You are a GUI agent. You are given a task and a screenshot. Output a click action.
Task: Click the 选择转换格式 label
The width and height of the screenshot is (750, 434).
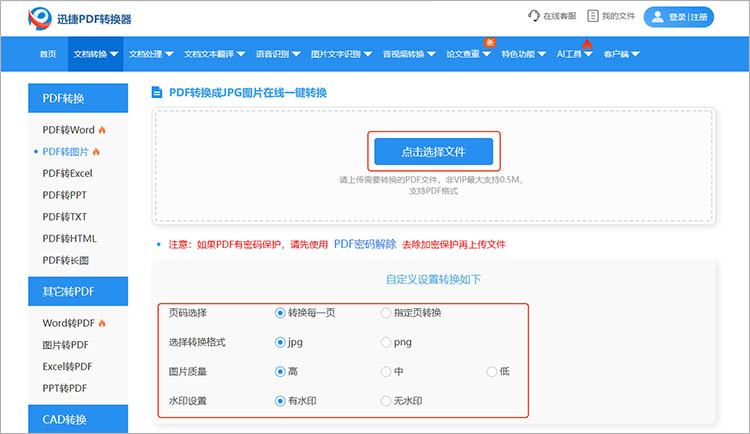[197, 342]
